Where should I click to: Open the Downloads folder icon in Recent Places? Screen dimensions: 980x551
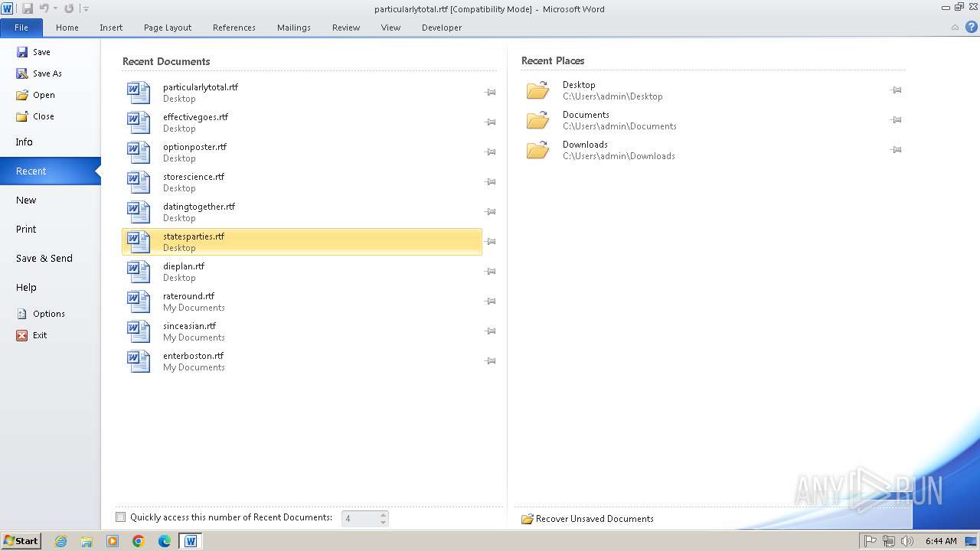(538, 150)
